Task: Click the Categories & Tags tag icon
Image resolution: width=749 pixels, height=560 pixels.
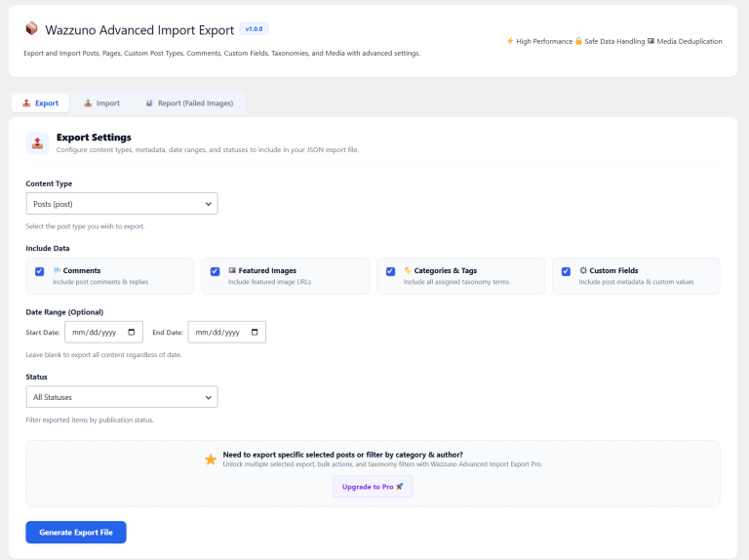Action: click(408, 270)
